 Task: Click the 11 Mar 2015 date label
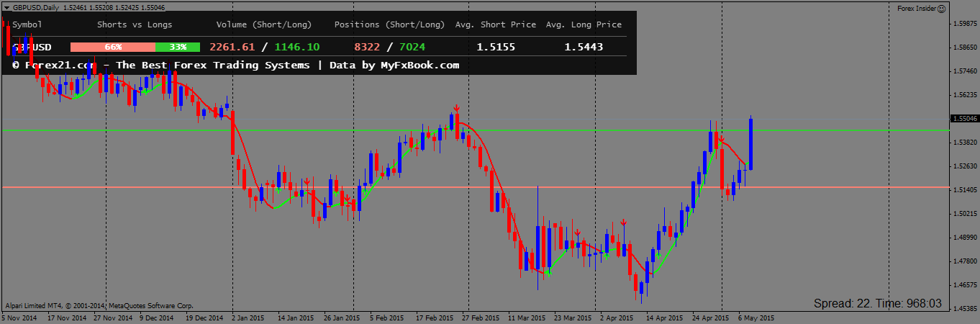tap(527, 317)
